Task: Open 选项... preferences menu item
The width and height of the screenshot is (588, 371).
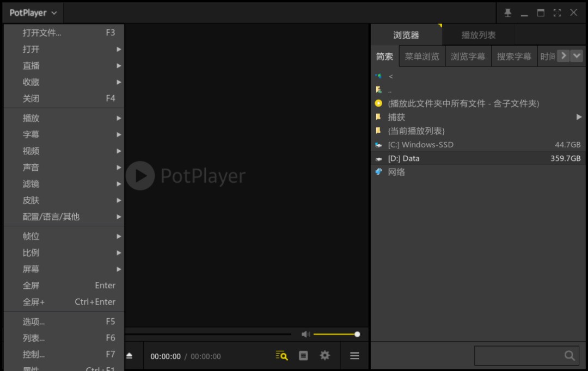Action: [64, 321]
